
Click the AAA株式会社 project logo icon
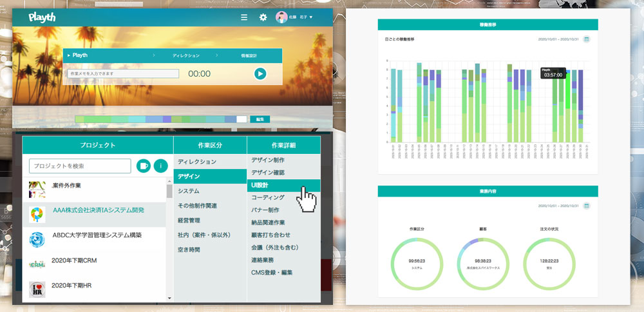[37, 215]
